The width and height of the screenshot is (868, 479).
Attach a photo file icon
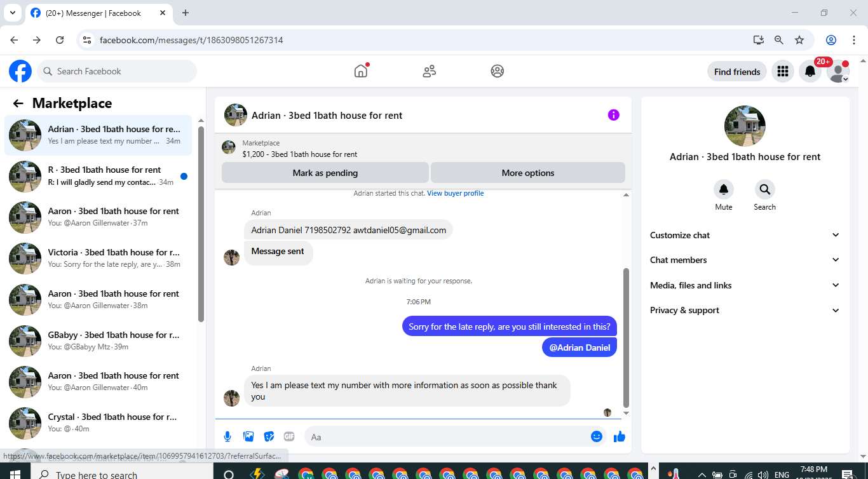pos(248,436)
